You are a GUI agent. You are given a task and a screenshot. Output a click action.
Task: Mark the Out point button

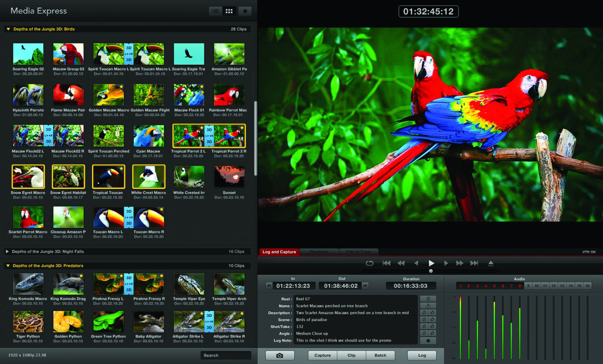tap(365, 286)
